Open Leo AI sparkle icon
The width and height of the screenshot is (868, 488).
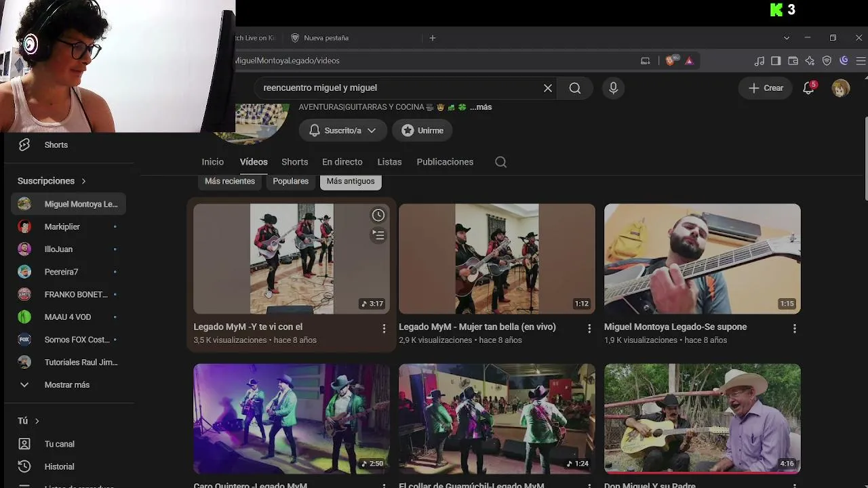[x=810, y=61]
